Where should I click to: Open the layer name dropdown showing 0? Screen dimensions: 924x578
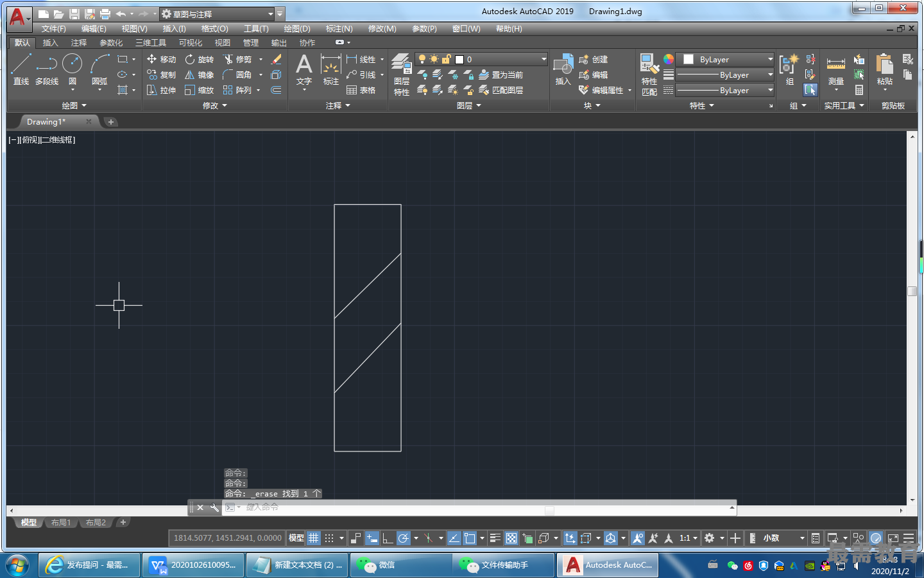(481, 59)
